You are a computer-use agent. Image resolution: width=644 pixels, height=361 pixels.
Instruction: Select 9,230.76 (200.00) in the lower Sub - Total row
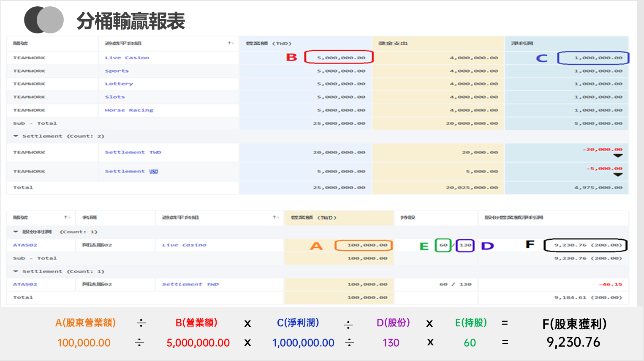[588, 258]
